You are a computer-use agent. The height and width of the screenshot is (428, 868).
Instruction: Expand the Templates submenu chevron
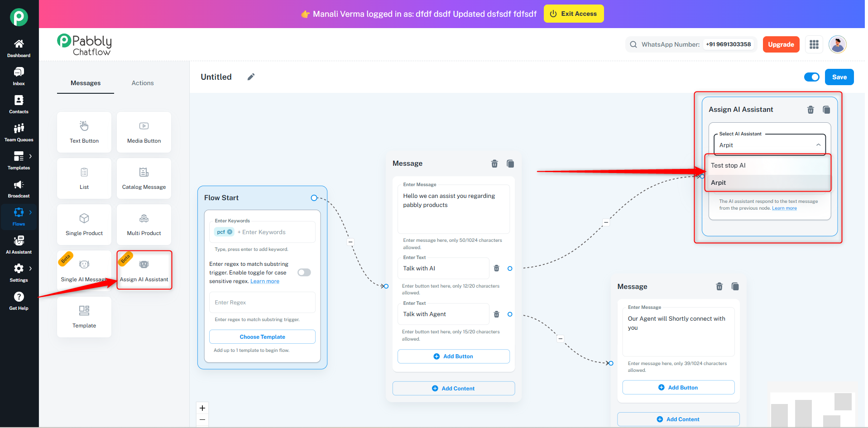30,156
